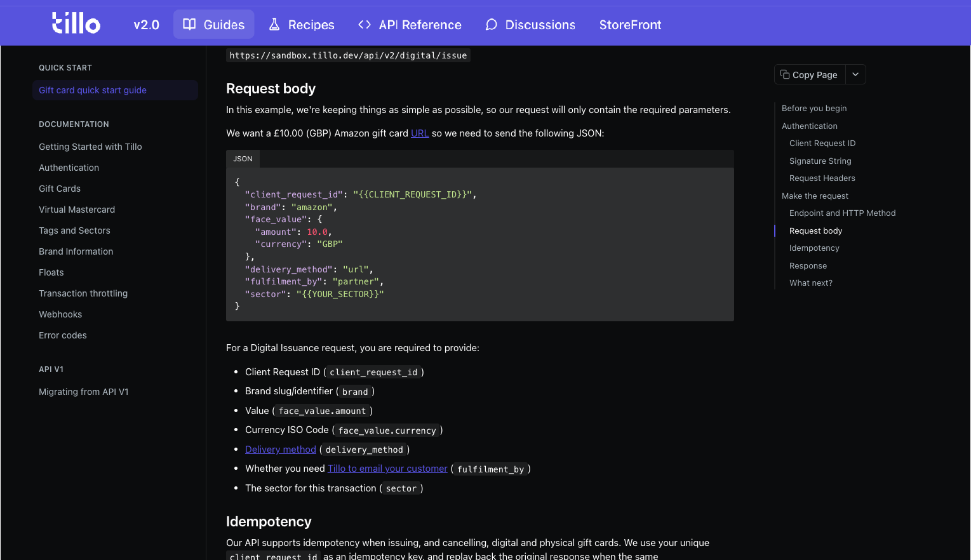
Task: Click the API Reference code brackets icon
Action: pos(365,24)
